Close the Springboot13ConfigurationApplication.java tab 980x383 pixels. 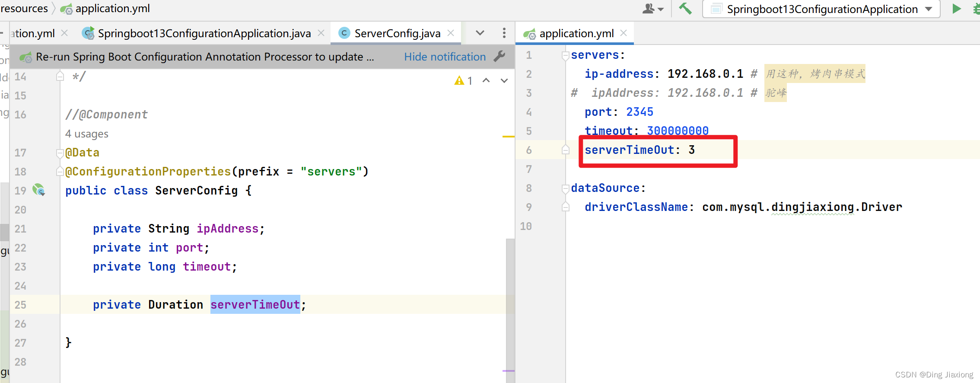point(321,33)
